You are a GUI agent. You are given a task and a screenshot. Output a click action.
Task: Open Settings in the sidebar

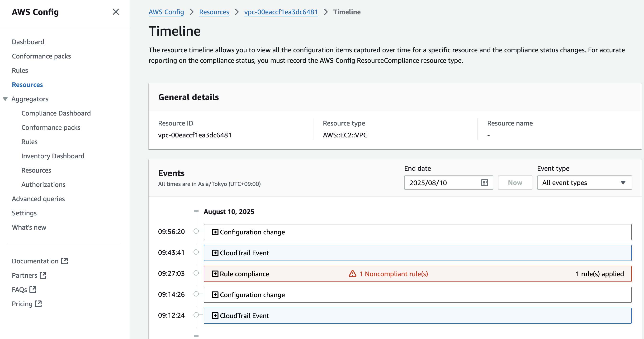click(x=24, y=213)
